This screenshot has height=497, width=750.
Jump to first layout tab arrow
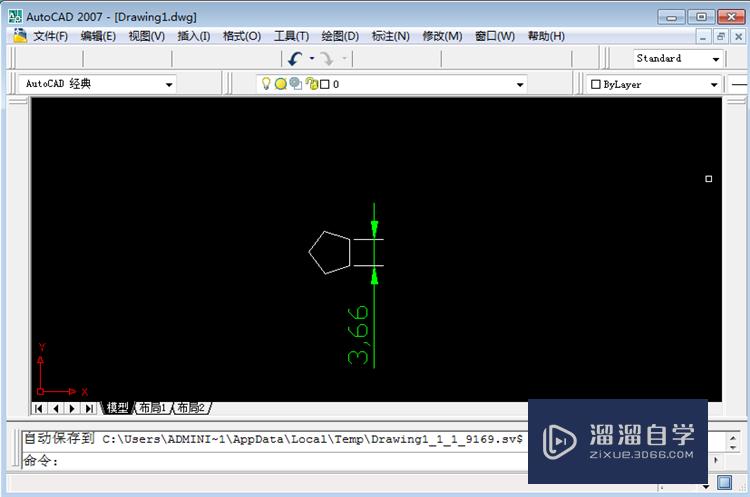39,409
